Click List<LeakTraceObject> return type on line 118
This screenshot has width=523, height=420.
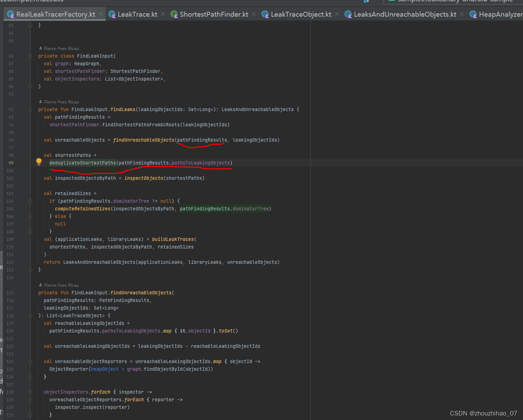(76, 316)
